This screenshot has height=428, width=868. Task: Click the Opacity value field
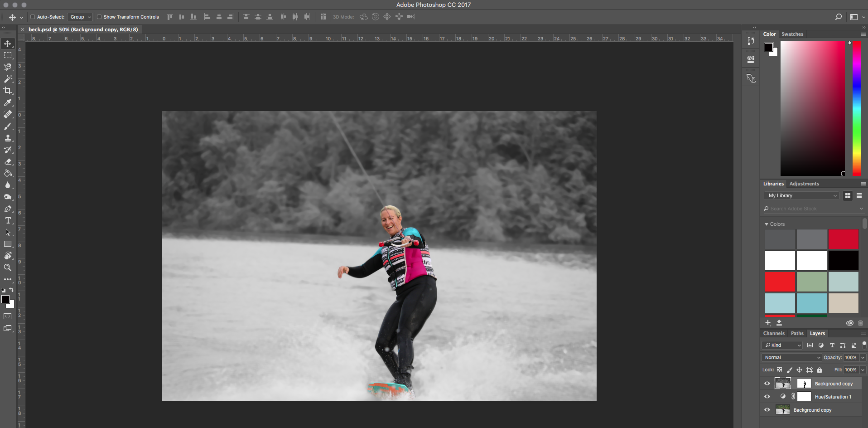pos(851,357)
